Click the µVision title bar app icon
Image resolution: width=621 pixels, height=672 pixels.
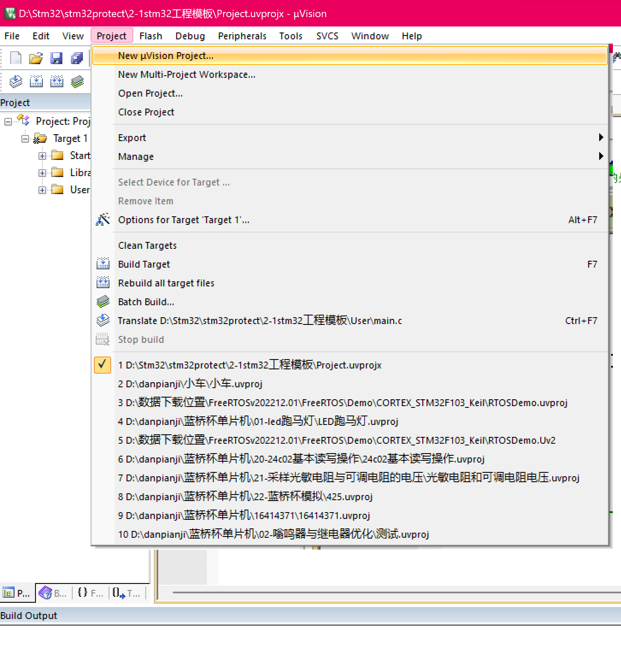click(x=10, y=13)
